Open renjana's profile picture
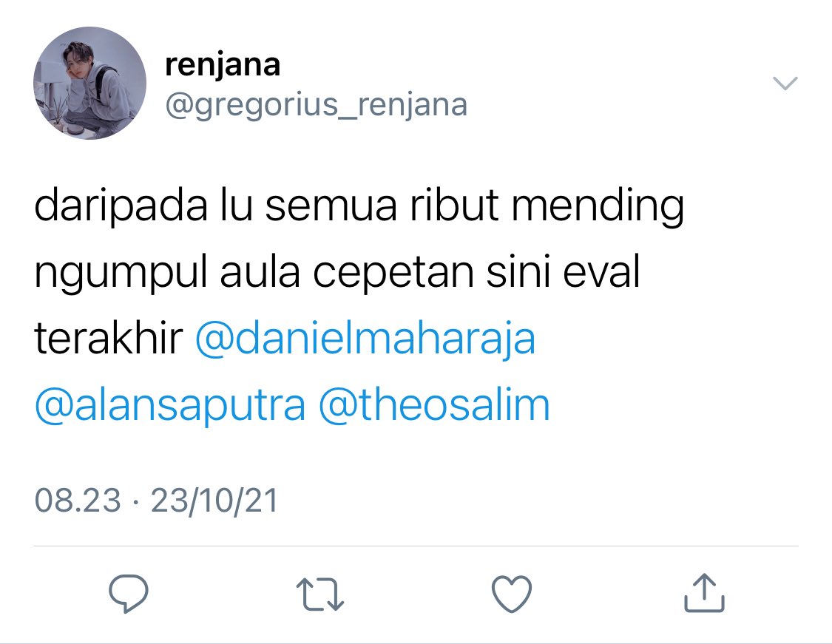Viewport: 832px width, 644px height. (x=89, y=84)
